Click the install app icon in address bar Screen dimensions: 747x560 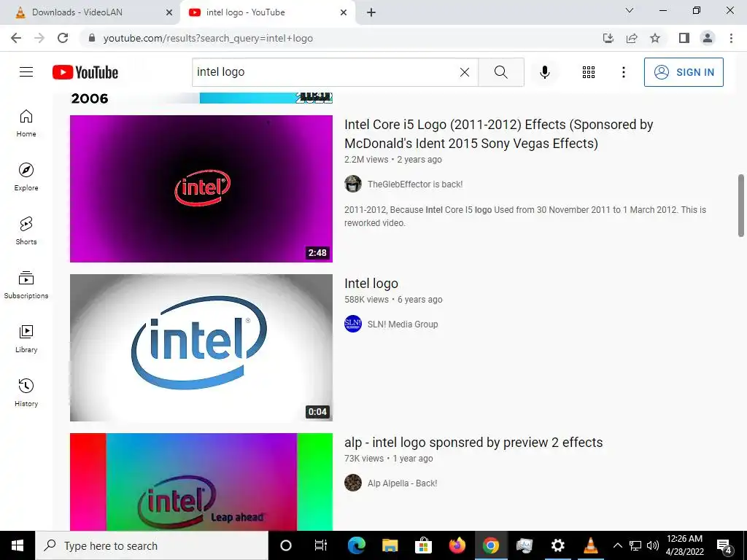click(608, 38)
